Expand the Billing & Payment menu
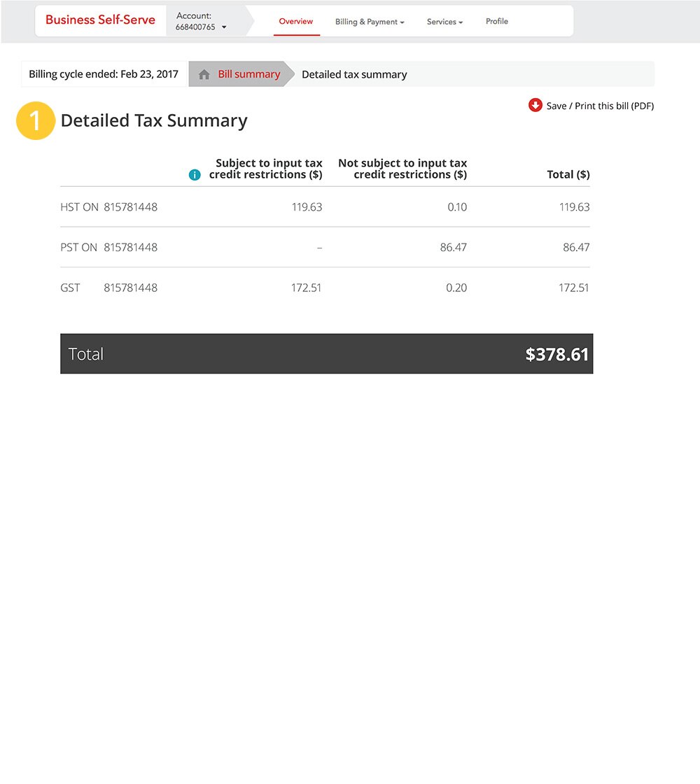The height and width of the screenshot is (784, 700). [370, 22]
